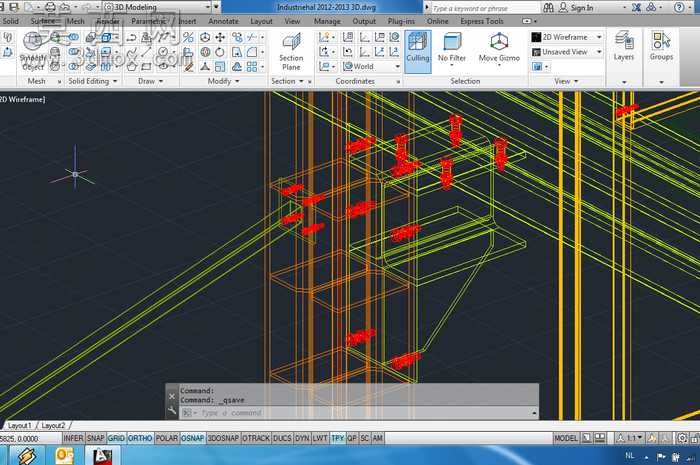The height and width of the screenshot is (465, 700).
Task: Toggle OSNAP in status bar
Action: click(x=192, y=438)
